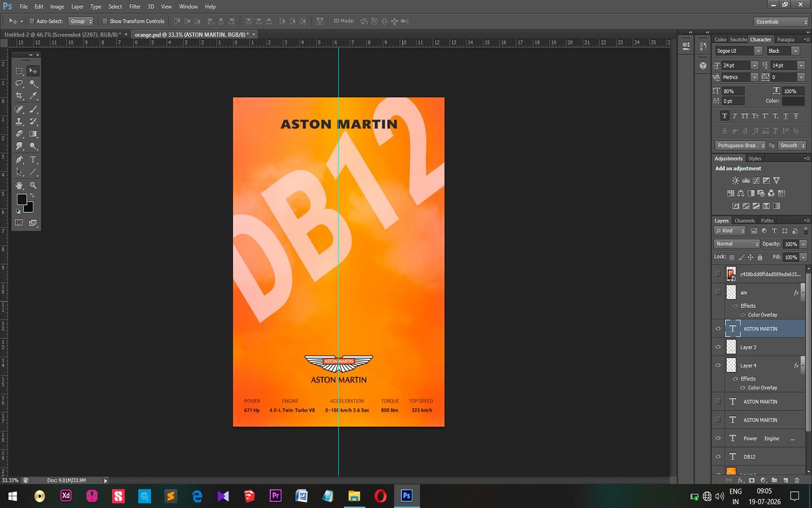This screenshot has width=812, height=508.
Task: Open the Normal blend mode dropdown
Action: 736,244
